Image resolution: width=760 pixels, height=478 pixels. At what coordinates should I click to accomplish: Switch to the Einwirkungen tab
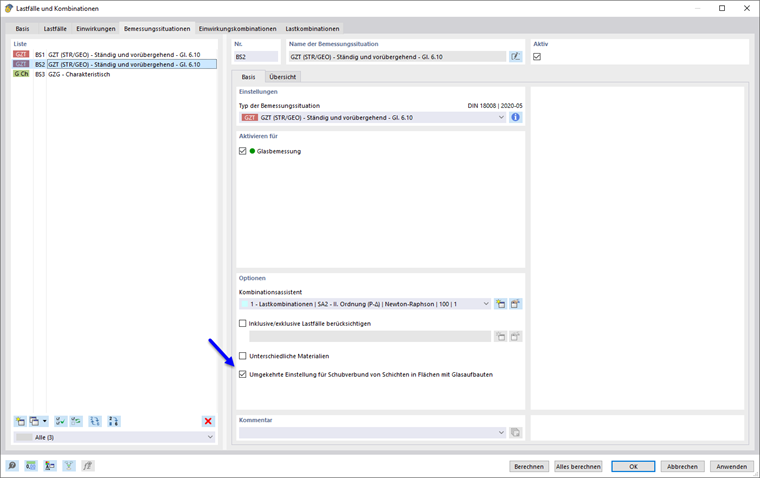click(96, 29)
